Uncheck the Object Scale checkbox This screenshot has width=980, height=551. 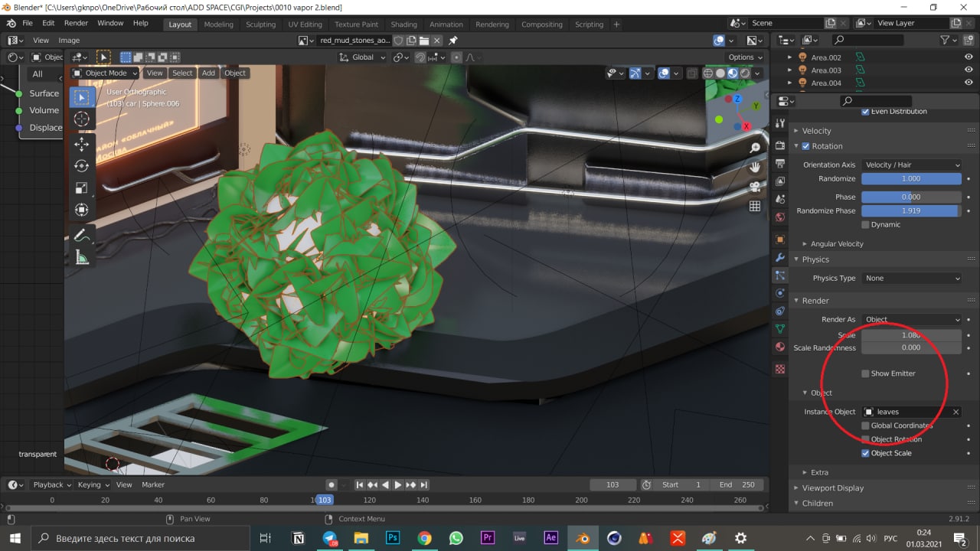click(865, 453)
